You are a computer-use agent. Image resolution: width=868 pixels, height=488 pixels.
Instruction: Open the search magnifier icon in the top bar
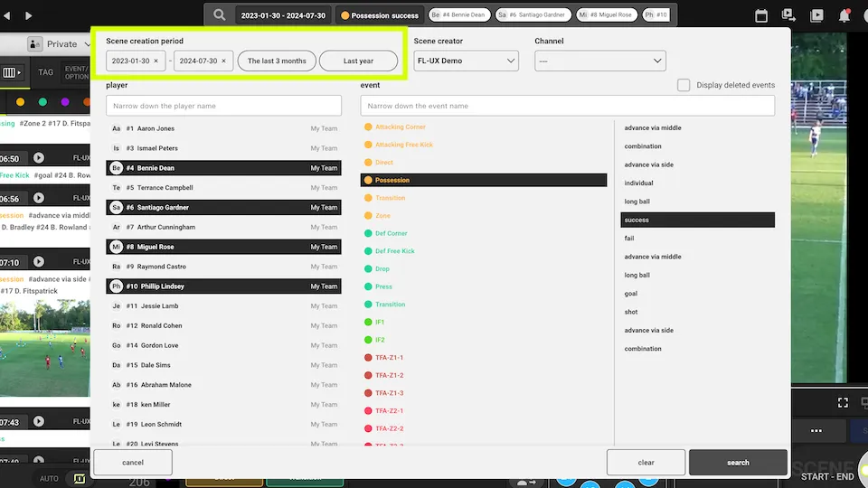(219, 15)
